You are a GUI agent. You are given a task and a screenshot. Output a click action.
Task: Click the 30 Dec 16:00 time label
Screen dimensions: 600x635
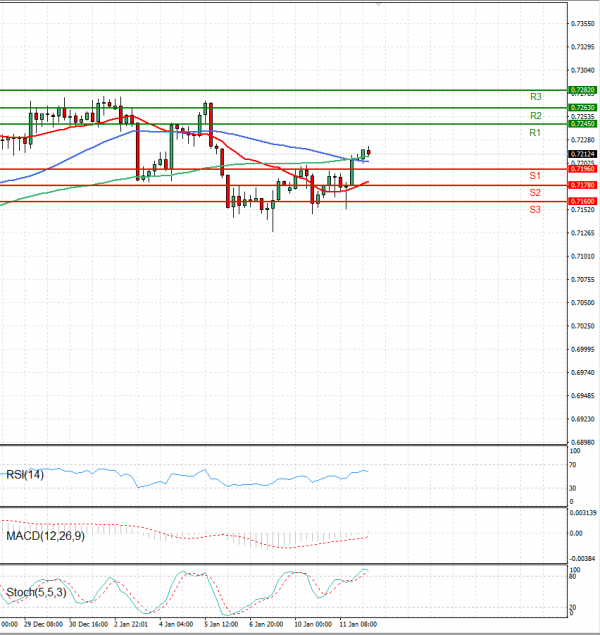(89, 624)
